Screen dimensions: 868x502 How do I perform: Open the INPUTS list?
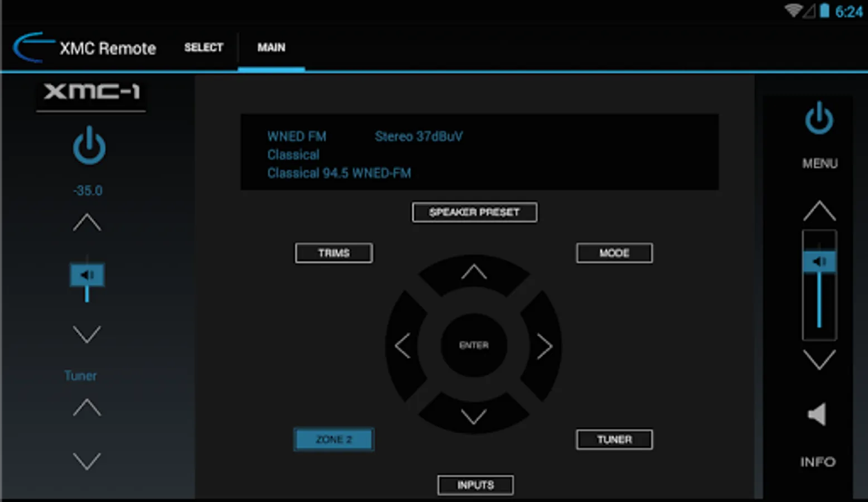pos(476,485)
